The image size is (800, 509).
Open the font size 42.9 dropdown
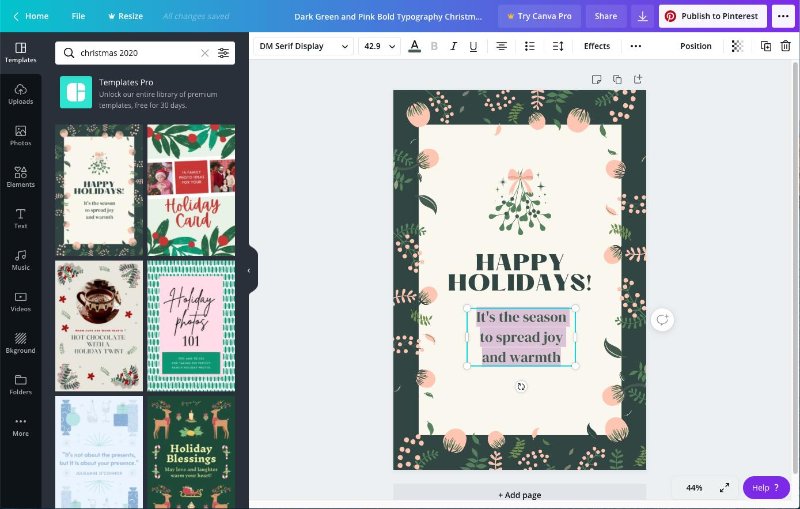click(x=379, y=46)
